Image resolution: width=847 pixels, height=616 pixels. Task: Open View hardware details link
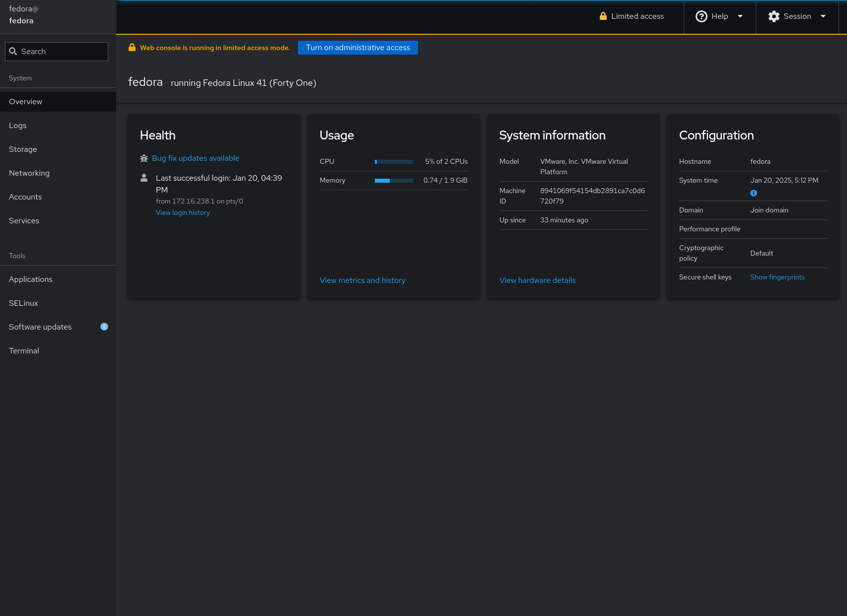(x=537, y=280)
